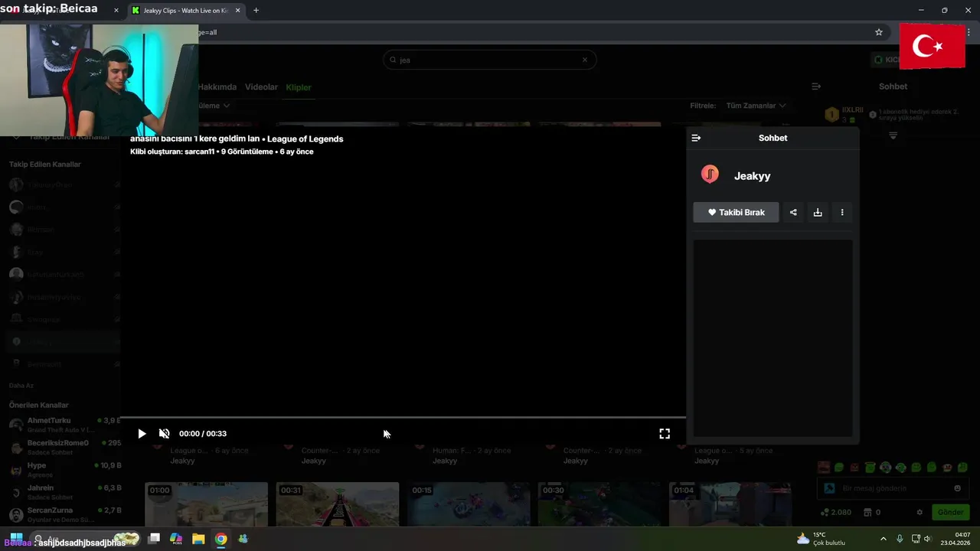Bookmark this page with the star icon
Screen dimensions: 980x551
tap(879, 32)
